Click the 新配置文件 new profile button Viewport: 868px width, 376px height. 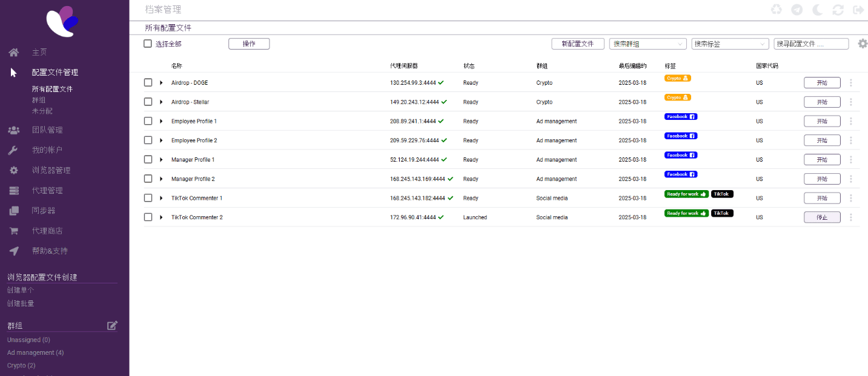click(577, 44)
